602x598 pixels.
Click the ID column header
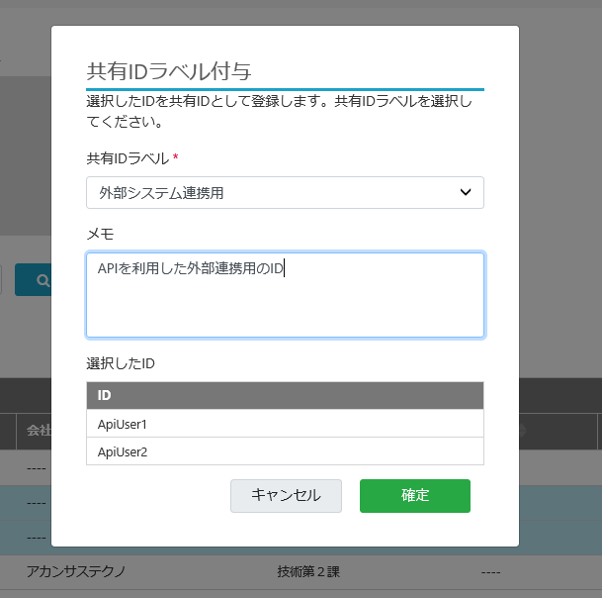pyautogui.click(x=284, y=396)
